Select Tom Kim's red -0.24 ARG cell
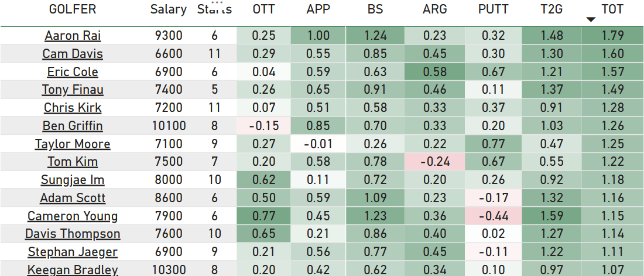 (x=434, y=162)
